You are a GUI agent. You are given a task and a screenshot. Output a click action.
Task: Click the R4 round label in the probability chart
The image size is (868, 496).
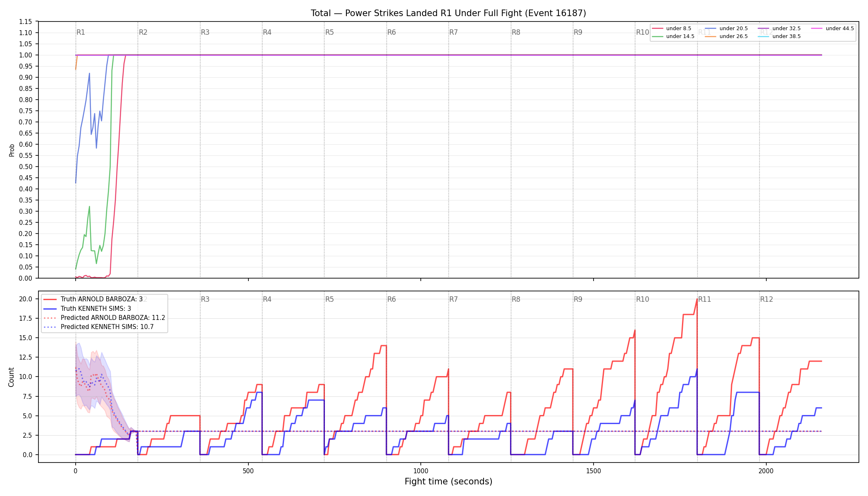pyautogui.click(x=267, y=32)
